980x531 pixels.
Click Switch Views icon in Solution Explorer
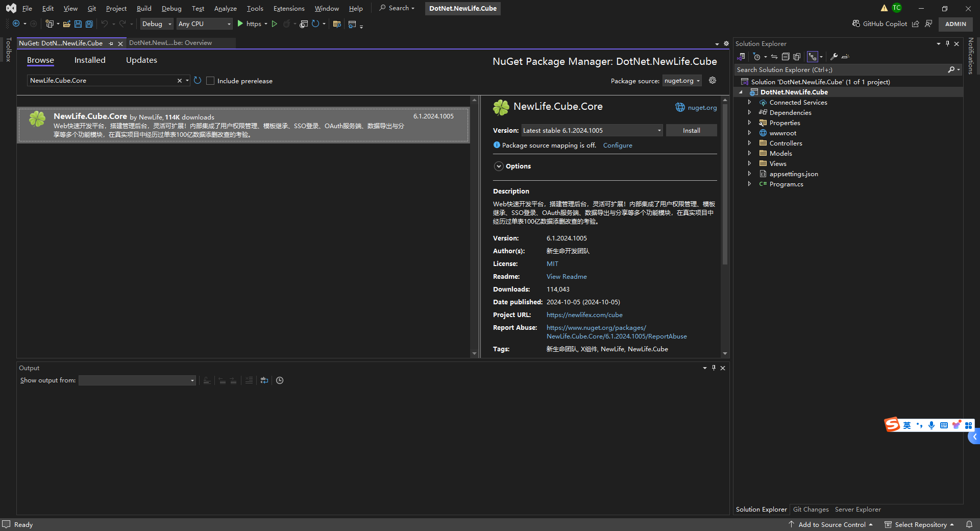(742, 57)
